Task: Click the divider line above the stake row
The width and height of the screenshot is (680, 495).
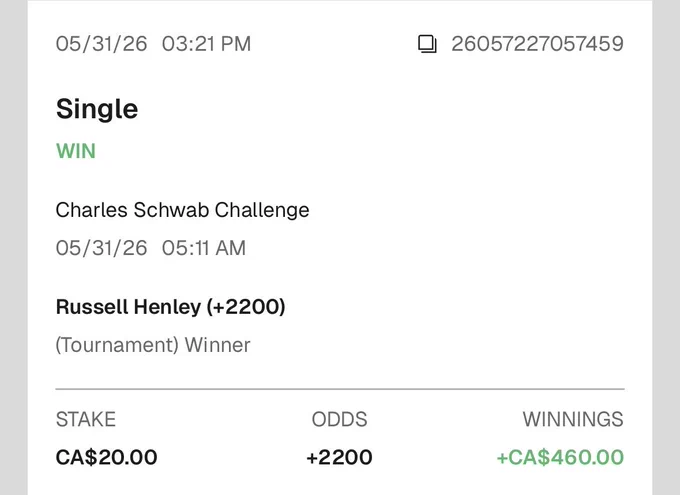Action: click(x=340, y=389)
